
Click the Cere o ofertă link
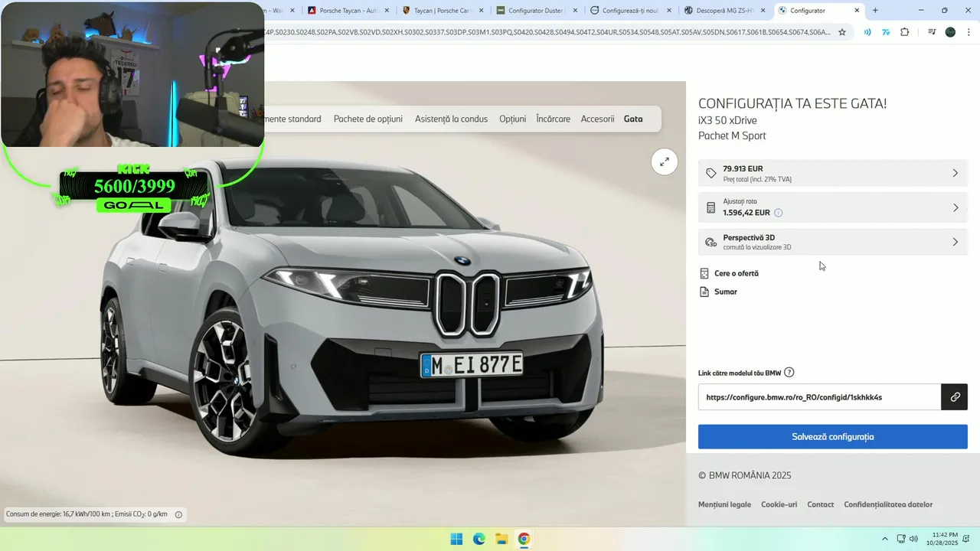[x=737, y=273]
